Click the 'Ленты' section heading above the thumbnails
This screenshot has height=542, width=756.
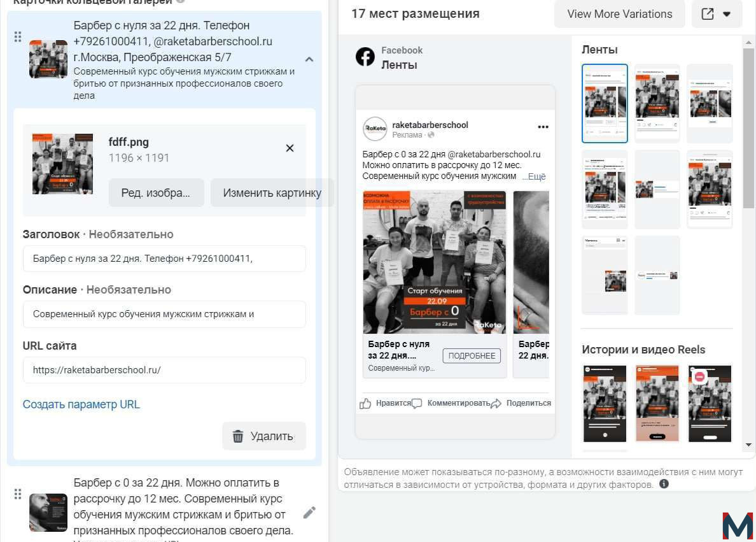tap(599, 50)
